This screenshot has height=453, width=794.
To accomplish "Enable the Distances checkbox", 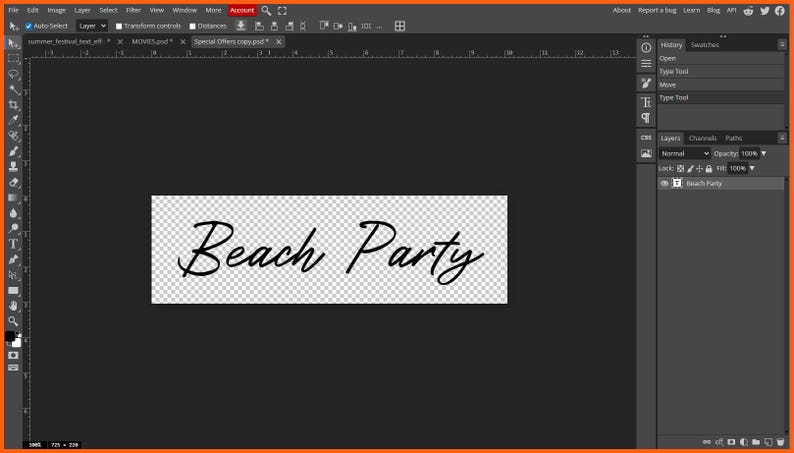I will [x=192, y=26].
